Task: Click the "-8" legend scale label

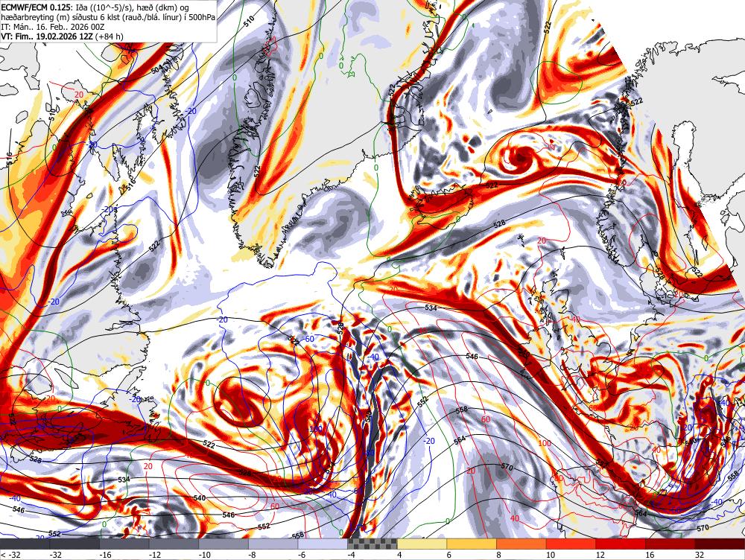Action: click(252, 555)
